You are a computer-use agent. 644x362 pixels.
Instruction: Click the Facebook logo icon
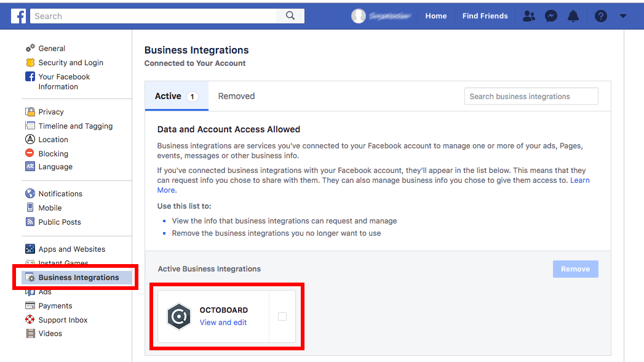tap(18, 16)
